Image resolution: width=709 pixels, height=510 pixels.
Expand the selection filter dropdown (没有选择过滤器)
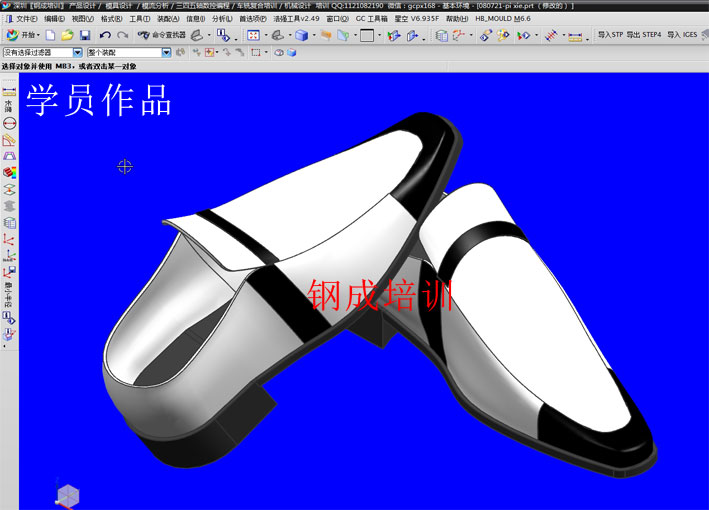pos(78,52)
